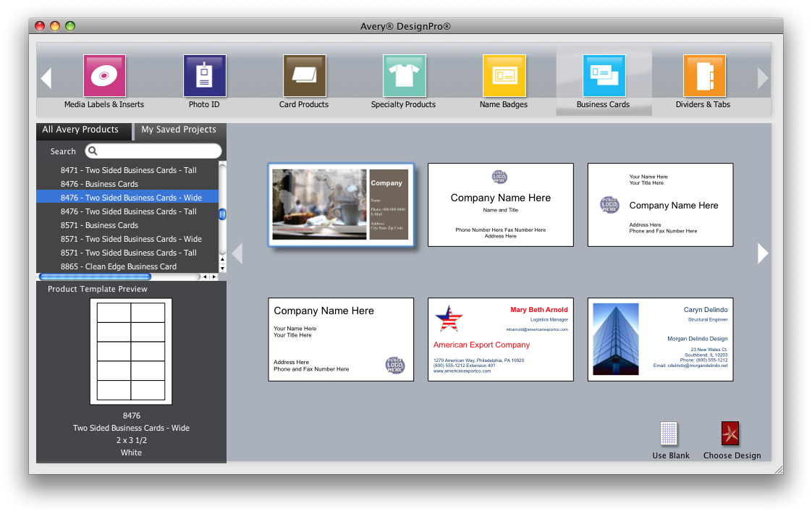Pick the American Export Company card template
Viewport: 812px width, 514px height.
click(x=501, y=340)
